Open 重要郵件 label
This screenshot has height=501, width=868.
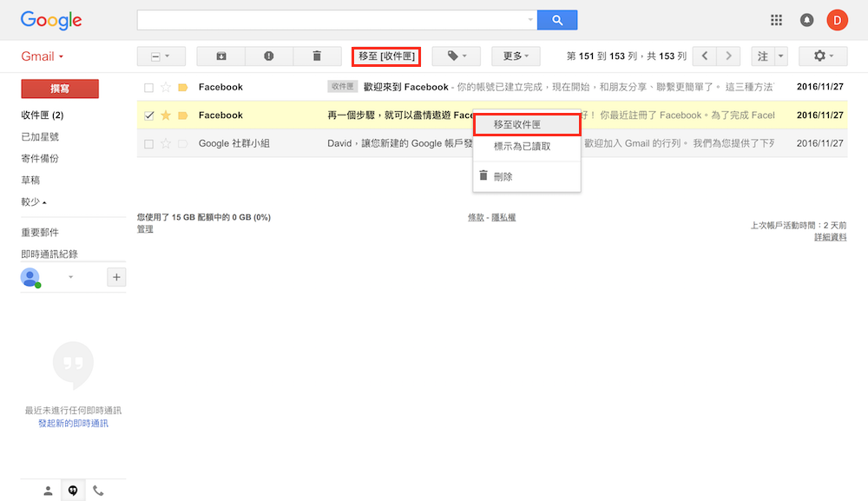point(40,233)
